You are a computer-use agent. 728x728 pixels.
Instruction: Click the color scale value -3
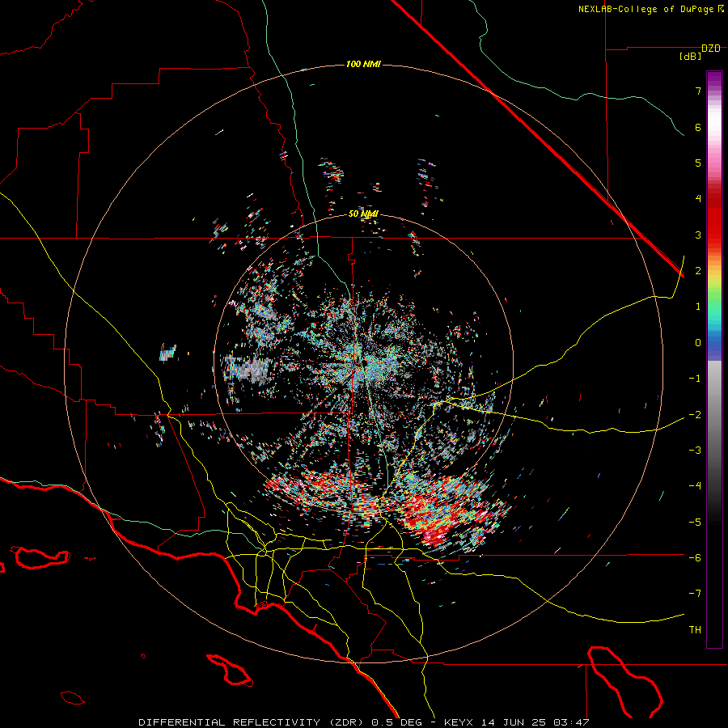695,450
